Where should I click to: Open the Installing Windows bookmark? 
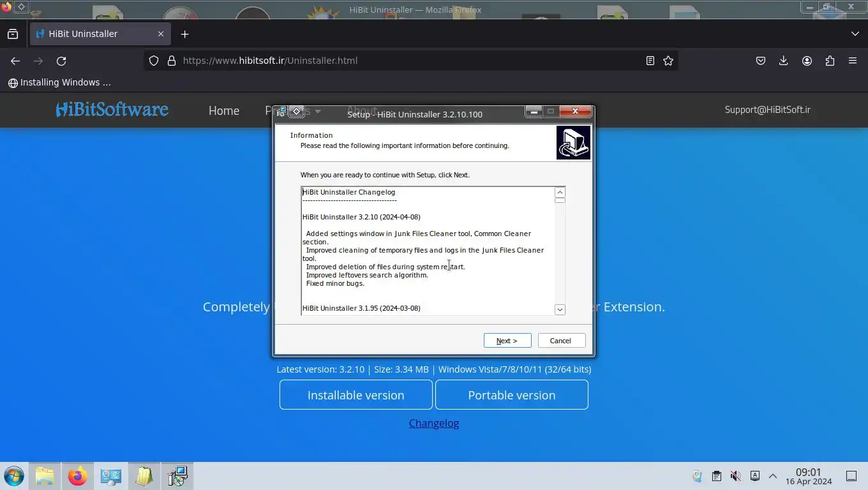point(59,82)
